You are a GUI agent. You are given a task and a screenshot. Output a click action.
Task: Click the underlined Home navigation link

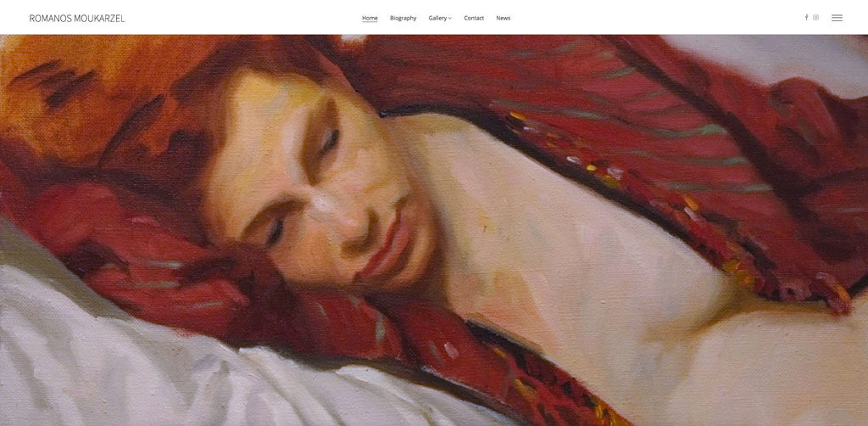tap(370, 18)
